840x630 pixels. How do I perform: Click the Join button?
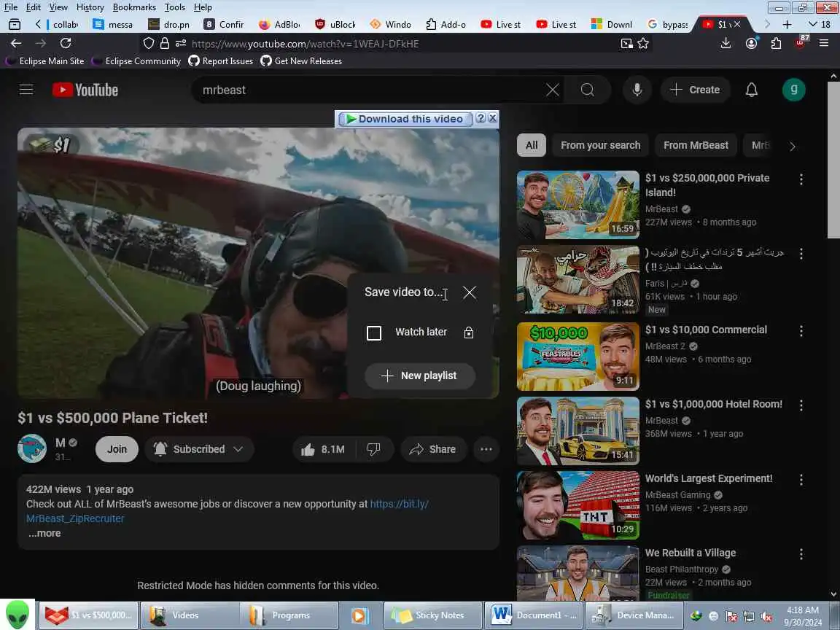(117, 449)
